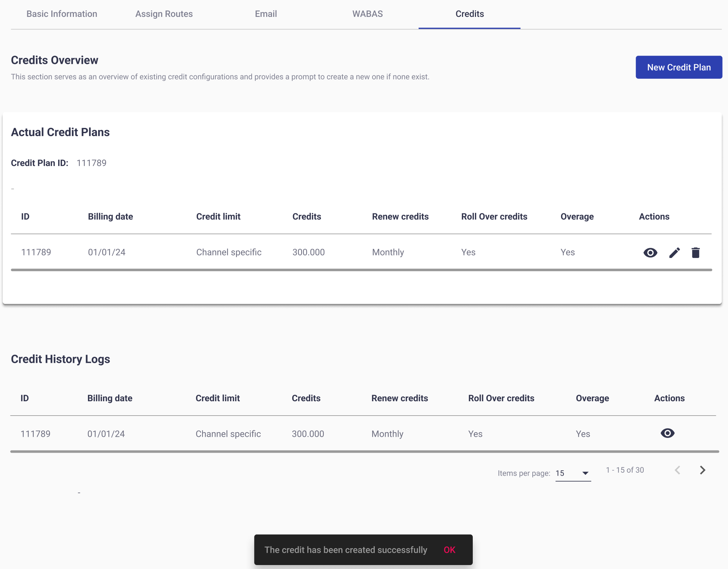Click the success message text in the snackbar
The width and height of the screenshot is (728, 569).
[x=346, y=550]
